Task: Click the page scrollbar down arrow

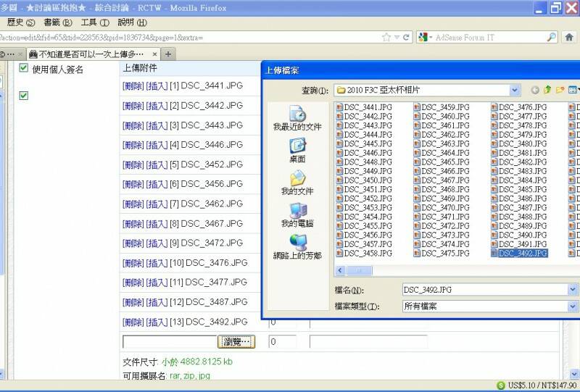Action: tap(574, 373)
